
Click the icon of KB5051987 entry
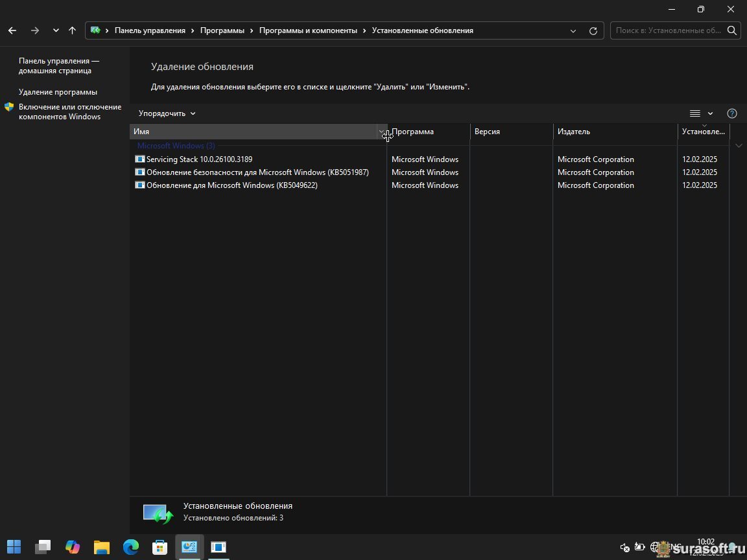click(x=139, y=172)
